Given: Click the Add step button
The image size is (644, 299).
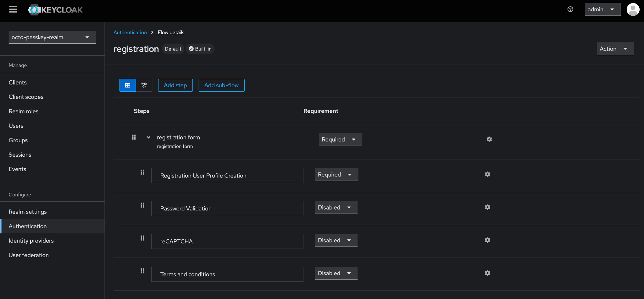Looking at the screenshot, I should (175, 85).
